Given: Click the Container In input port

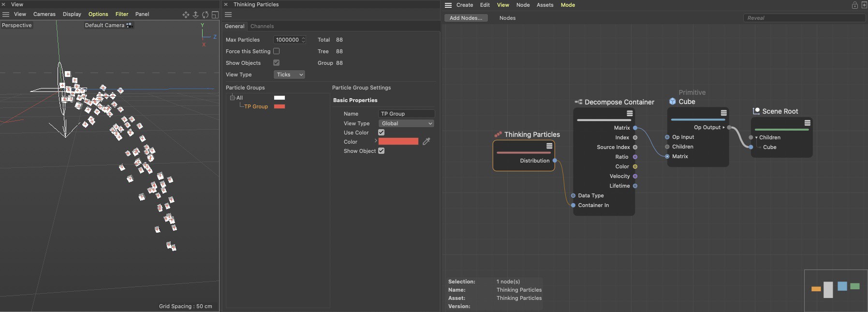Looking at the screenshot, I should (x=573, y=205).
